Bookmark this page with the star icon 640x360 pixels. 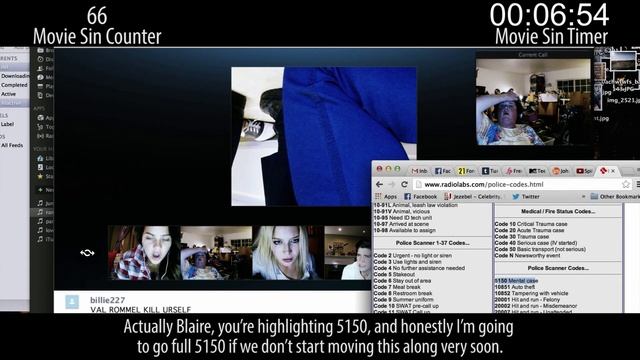(626, 184)
